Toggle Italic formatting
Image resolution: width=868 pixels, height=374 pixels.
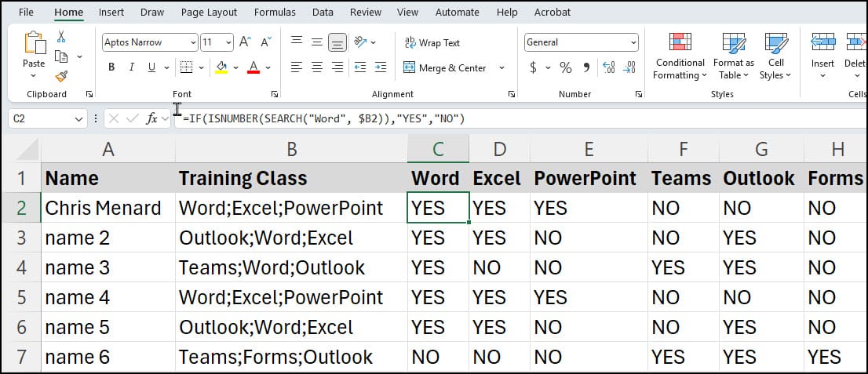click(131, 67)
